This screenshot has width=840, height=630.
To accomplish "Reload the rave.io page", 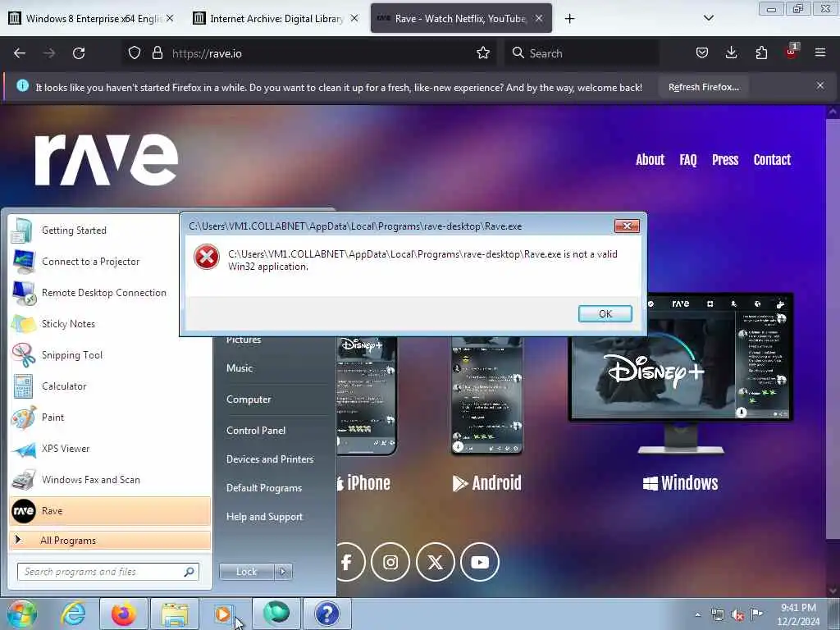I will 79,53.
